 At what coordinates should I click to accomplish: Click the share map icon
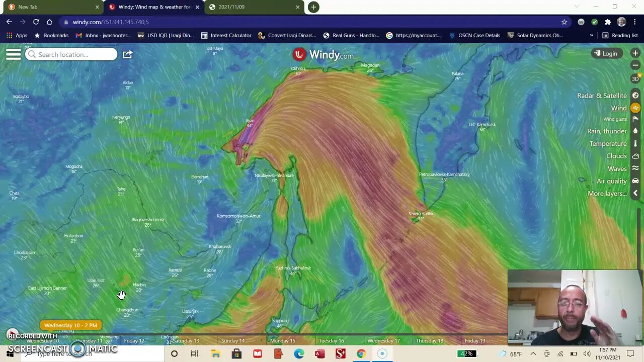click(x=127, y=54)
